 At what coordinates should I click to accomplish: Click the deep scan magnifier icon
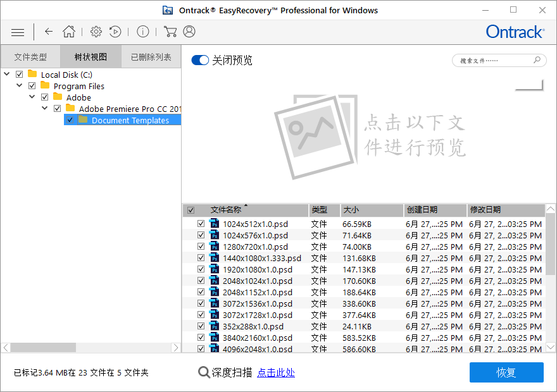point(204,372)
